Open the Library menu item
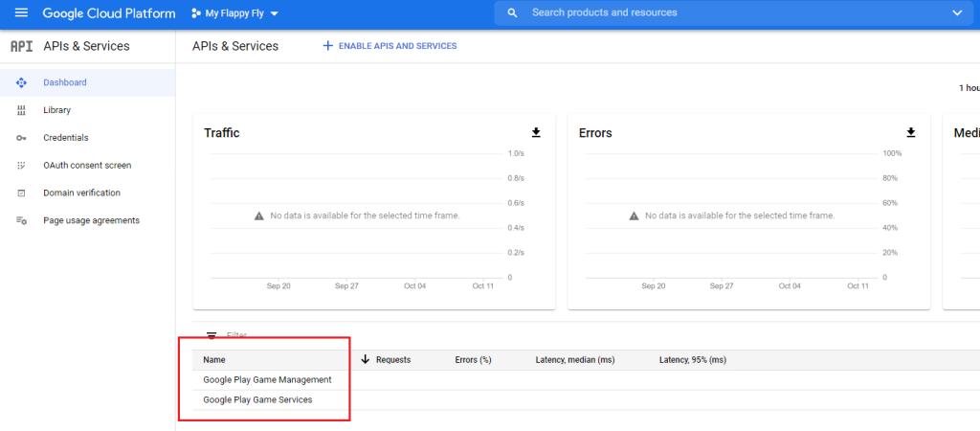Screen dimensions: 980x431 click(56, 110)
